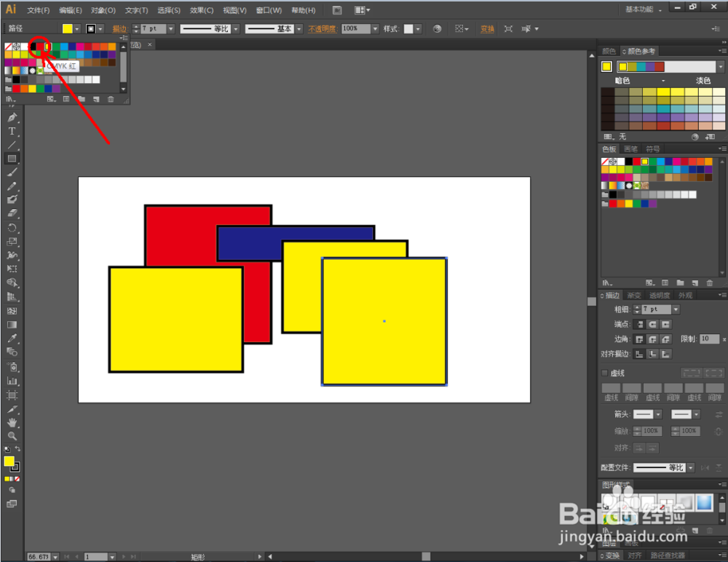Open 样式 graphic style dropdown
The width and height of the screenshot is (728, 562).
pyautogui.click(x=418, y=29)
